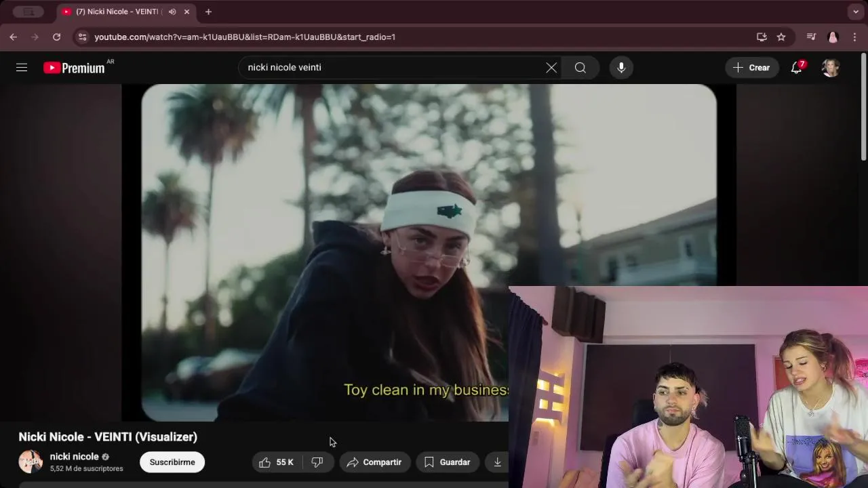Screen dimensions: 868x488
Task: Click the address bar URL
Action: click(x=245, y=37)
